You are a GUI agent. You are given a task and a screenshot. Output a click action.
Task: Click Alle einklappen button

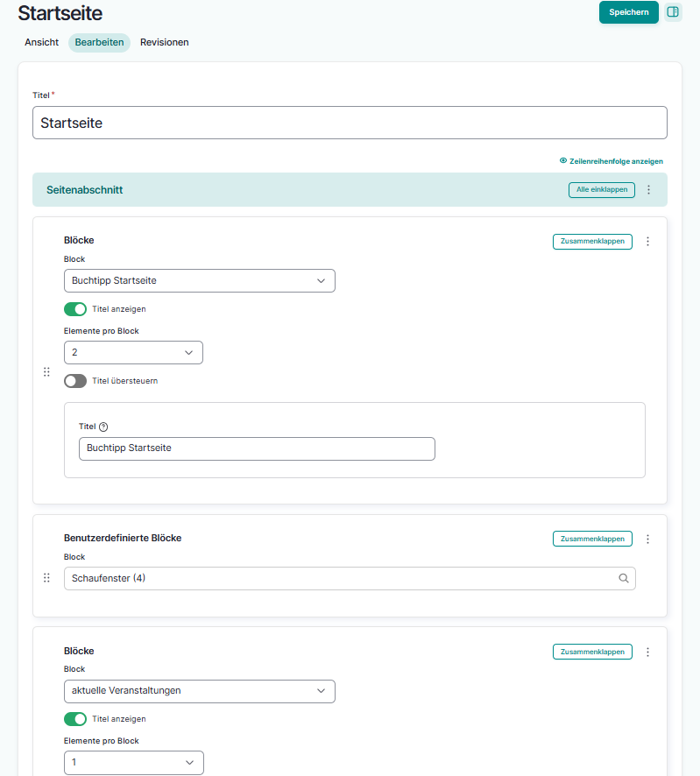[x=601, y=190]
